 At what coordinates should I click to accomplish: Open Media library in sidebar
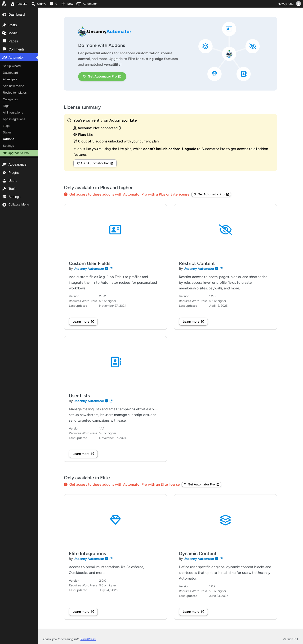pos(19,33)
